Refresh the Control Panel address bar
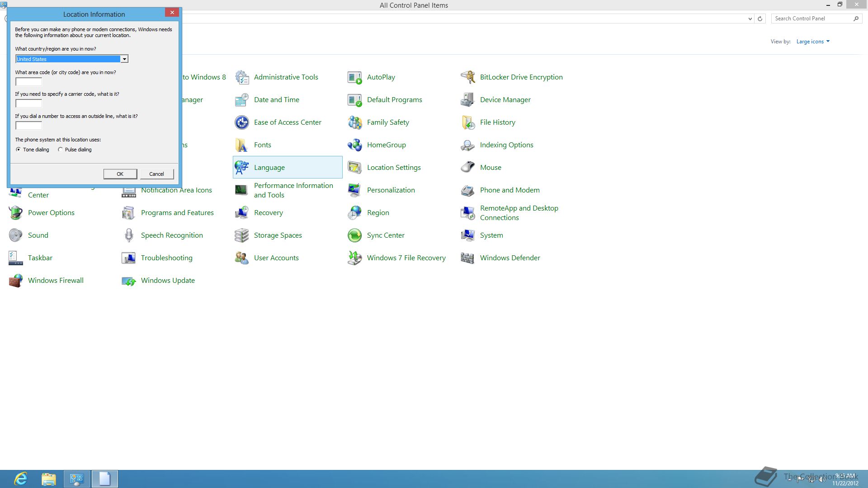868x488 pixels. pyautogui.click(x=760, y=19)
